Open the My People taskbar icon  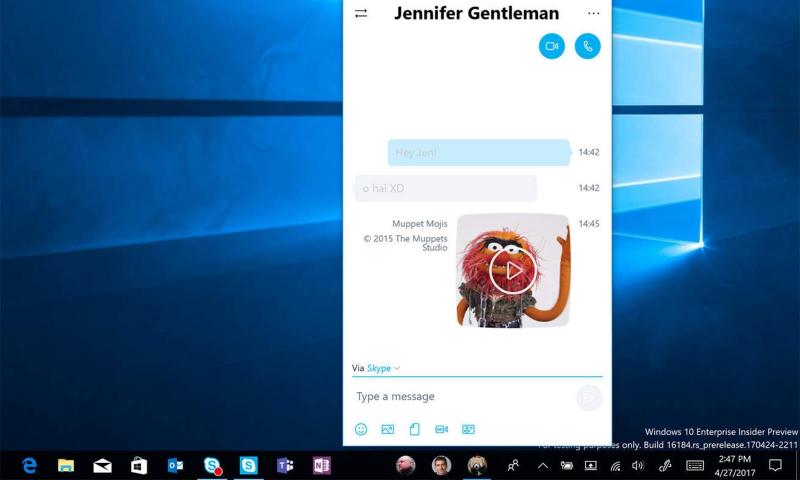513,465
